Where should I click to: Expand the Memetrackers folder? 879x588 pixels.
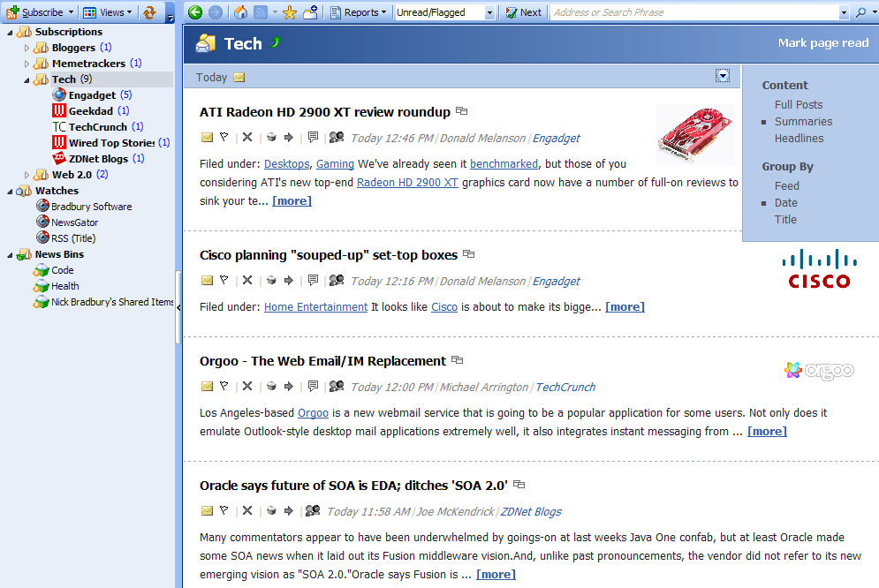pos(27,64)
